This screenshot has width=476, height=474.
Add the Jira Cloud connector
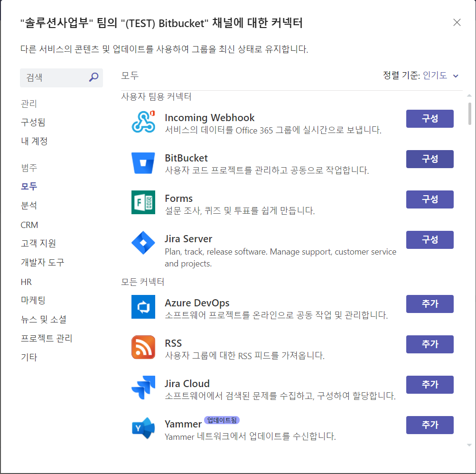pos(429,385)
